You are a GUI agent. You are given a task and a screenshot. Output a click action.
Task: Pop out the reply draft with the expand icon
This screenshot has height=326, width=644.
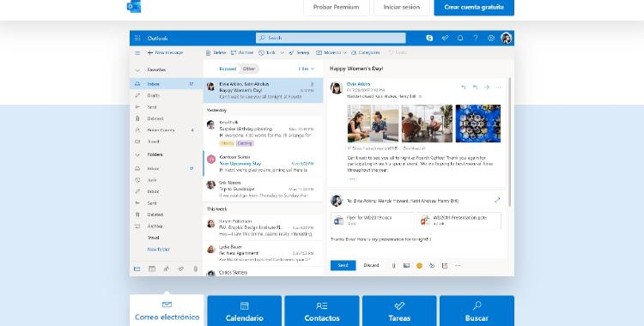click(497, 200)
